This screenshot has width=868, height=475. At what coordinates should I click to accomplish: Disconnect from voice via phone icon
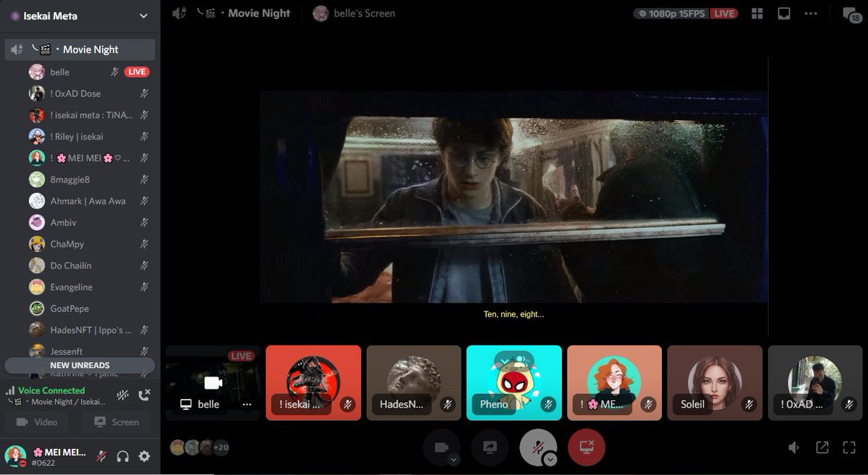[x=144, y=395]
